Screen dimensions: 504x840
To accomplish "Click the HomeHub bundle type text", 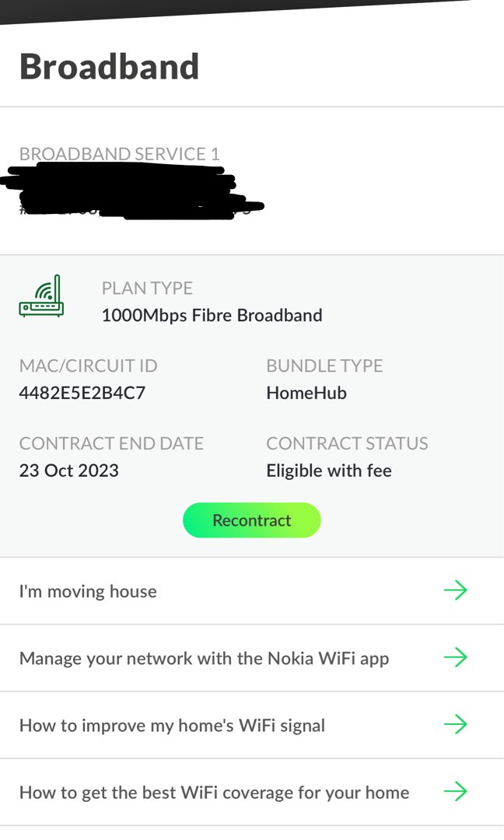I will click(x=306, y=392).
